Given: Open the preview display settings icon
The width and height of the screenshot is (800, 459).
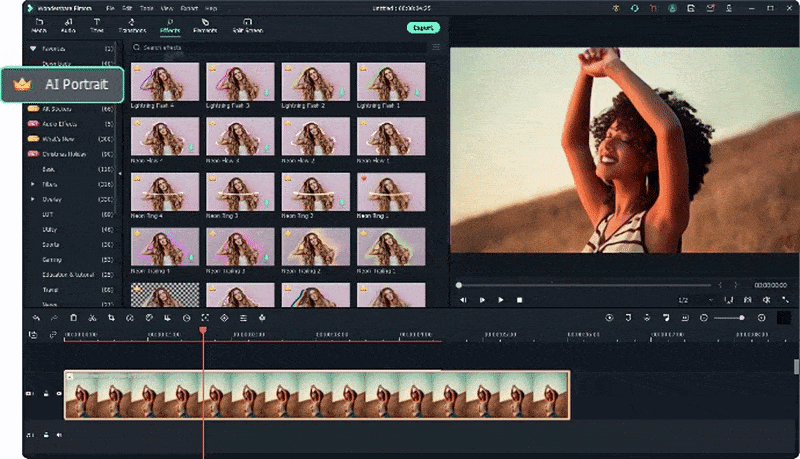Looking at the screenshot, I should (729, 300).
